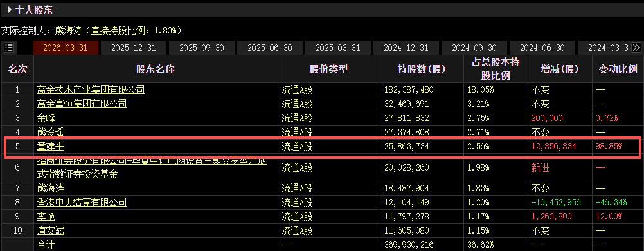Open the 2024-12-31 tab
644x251 pixels.
point(406,48)
